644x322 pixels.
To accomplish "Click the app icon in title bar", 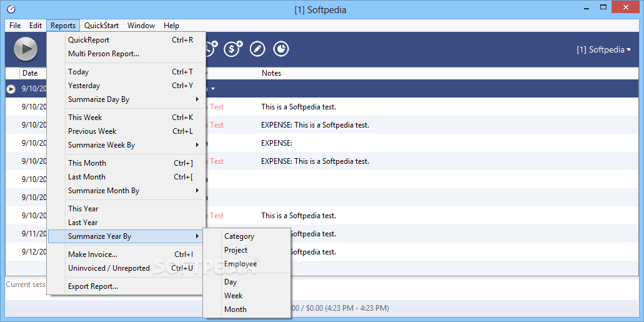I will click(x=11, y=9).
